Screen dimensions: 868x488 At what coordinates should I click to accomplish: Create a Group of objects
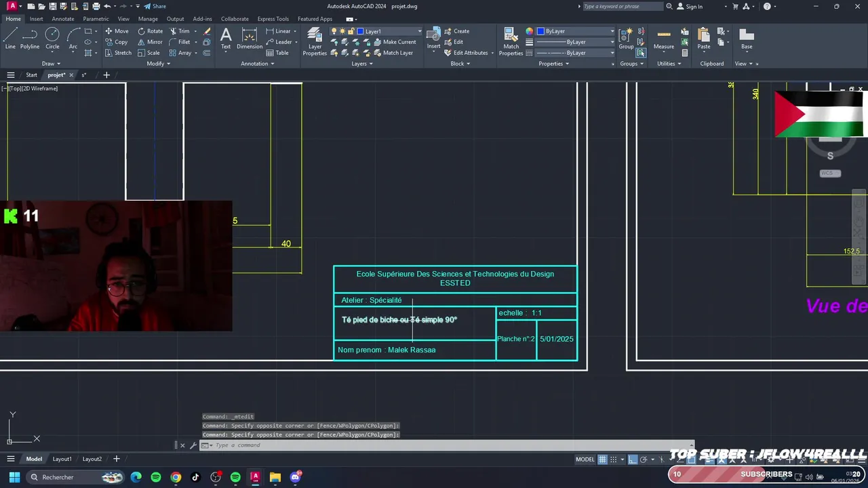(x=626, y=39)
